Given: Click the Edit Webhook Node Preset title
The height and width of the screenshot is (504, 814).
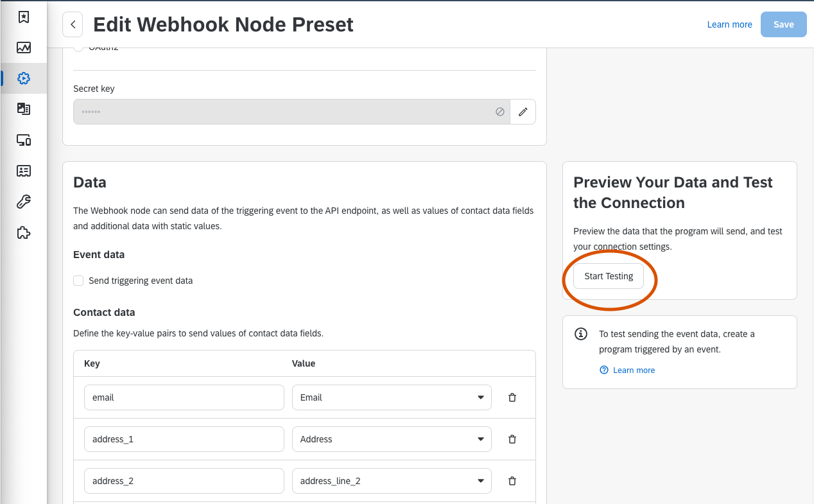Looking at the screenshot, I should pos(223,24).
